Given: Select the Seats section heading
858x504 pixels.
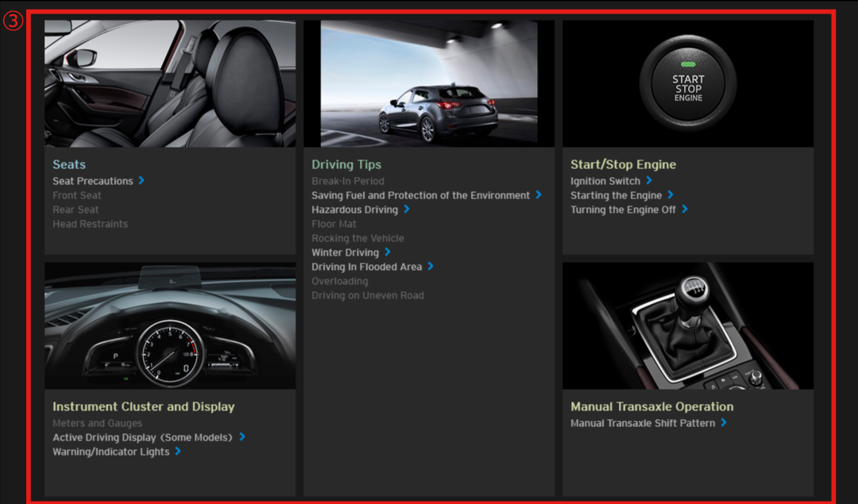Looking at the screenshot, I should click(x=69, y=164).
